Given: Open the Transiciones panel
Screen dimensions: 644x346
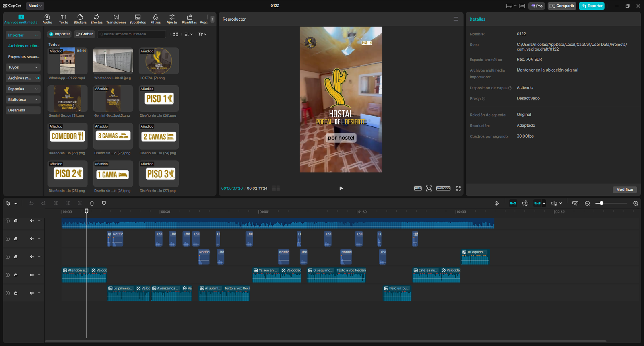Looking at the screenshot, I should pyautogui.click(x=116, y=19).
